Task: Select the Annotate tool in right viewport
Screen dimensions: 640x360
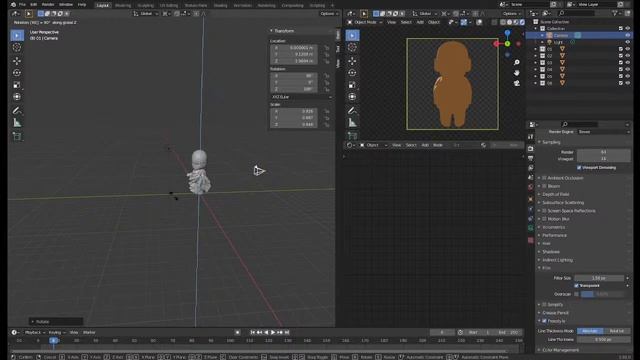Action: 352,110
